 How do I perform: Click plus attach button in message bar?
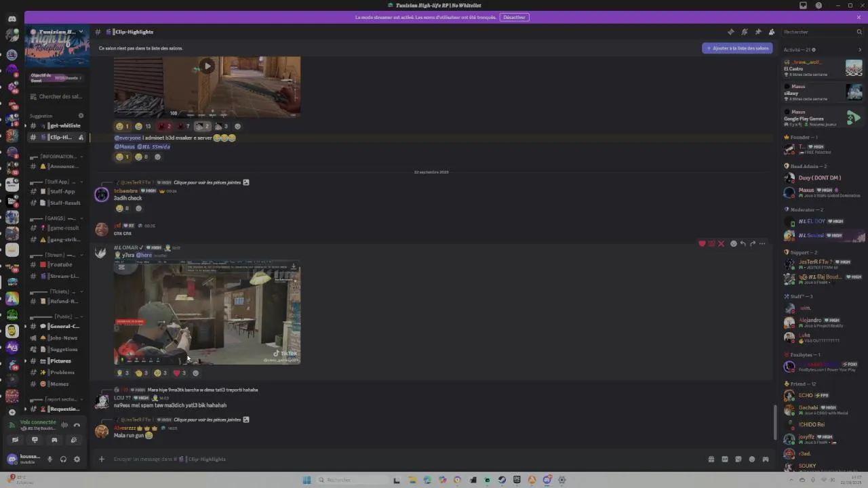[x=102, y=459]
